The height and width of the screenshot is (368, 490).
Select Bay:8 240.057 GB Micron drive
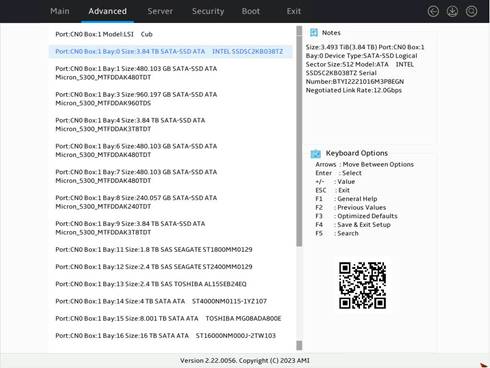136,202
